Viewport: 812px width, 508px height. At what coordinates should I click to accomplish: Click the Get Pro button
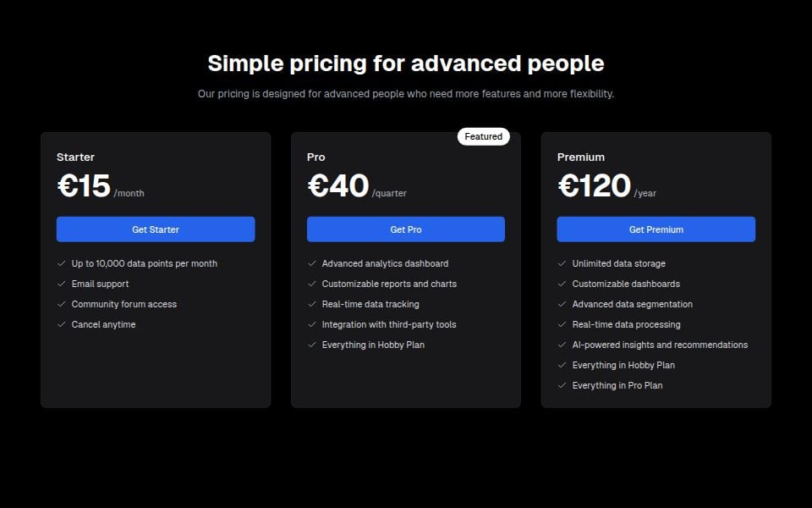pos(406,229)
